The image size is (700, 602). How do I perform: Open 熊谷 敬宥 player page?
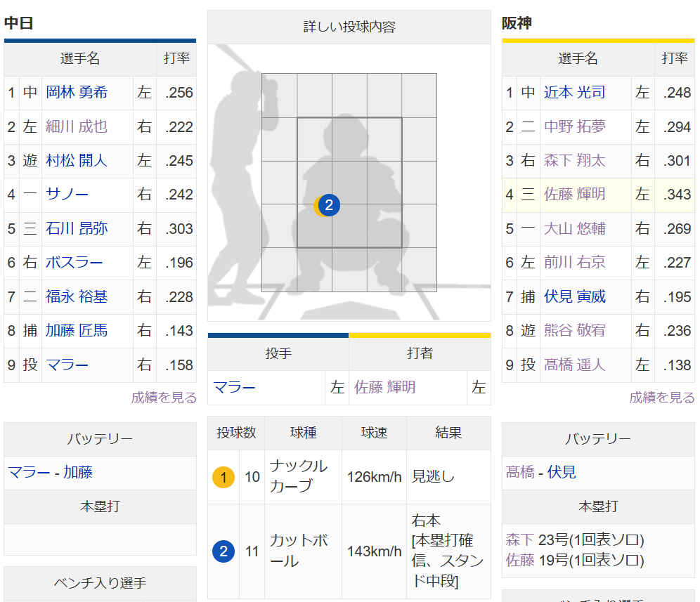pos(575,331)
